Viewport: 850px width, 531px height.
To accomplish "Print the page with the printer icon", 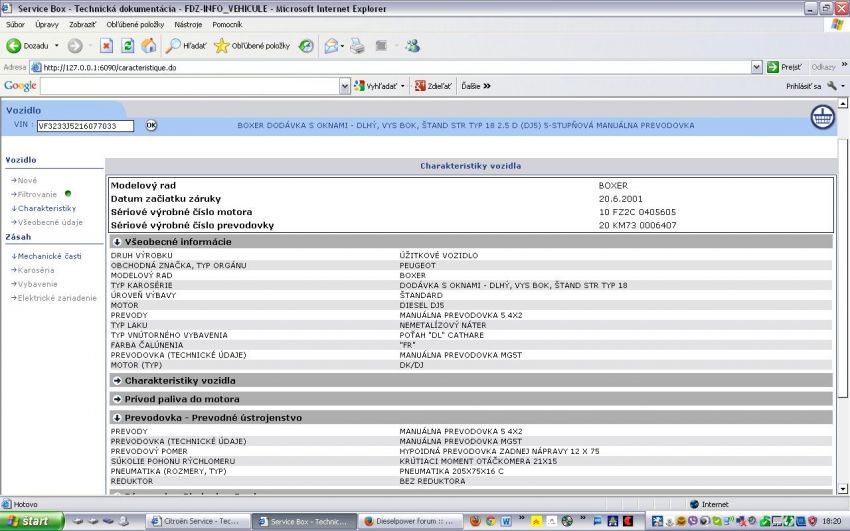I will (357, 46).
